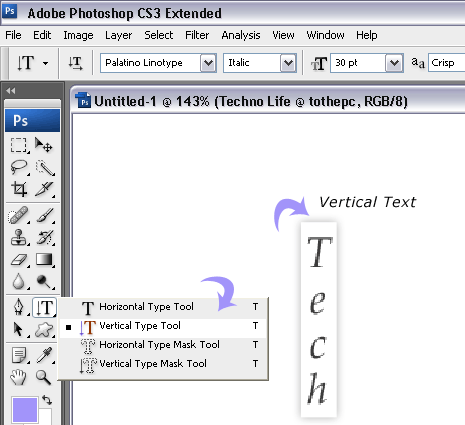Select the Slice tool

45,189
